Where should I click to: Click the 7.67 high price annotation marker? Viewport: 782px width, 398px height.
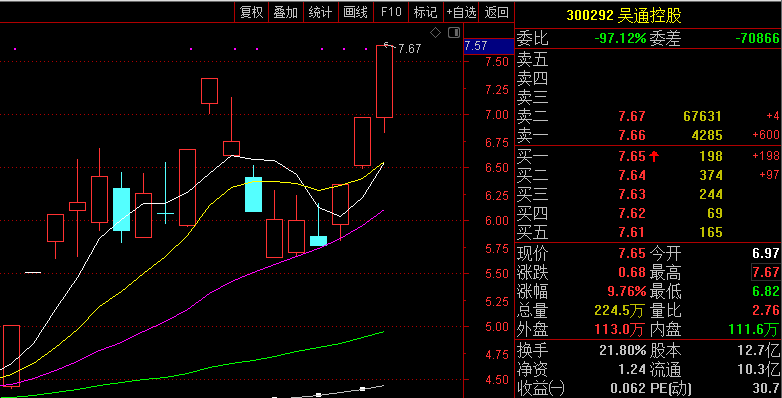(x=409, y=48)
